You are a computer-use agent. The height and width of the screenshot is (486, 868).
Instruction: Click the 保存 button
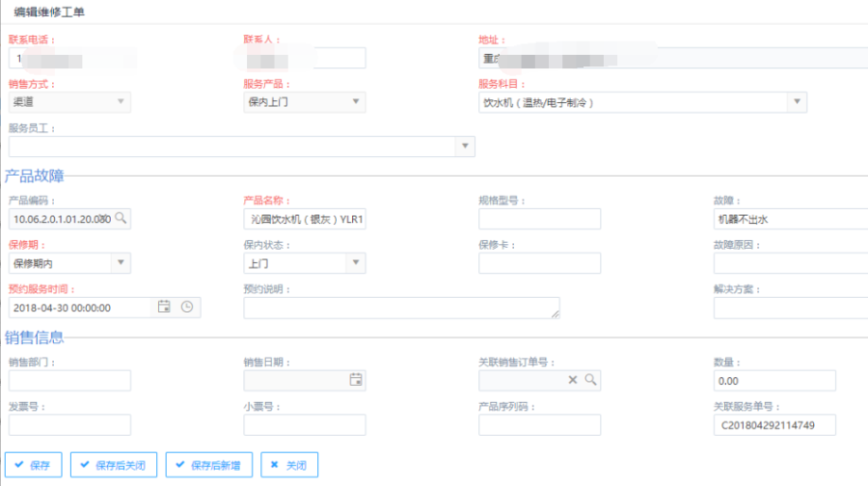(x=33, y=465)
